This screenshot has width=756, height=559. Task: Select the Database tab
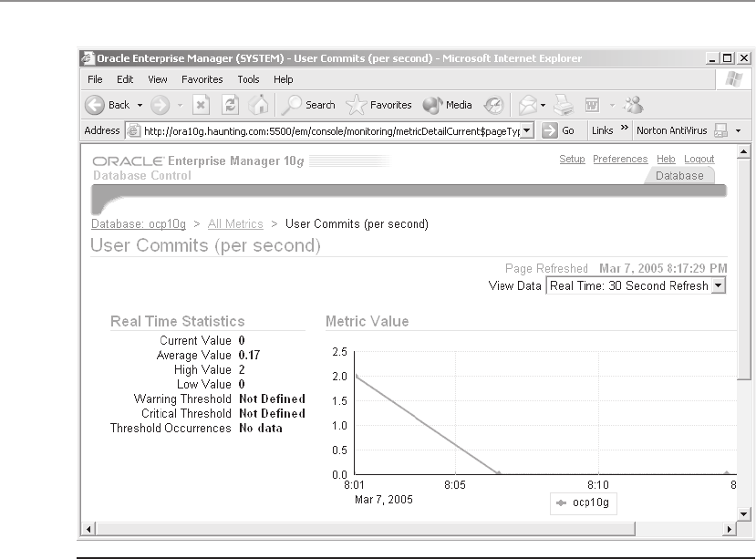click(x=679, y=176)
